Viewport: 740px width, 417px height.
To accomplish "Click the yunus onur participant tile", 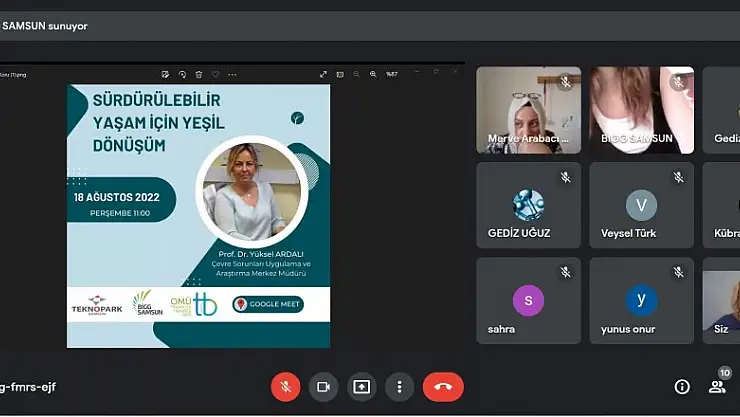I will coord(641,300).
